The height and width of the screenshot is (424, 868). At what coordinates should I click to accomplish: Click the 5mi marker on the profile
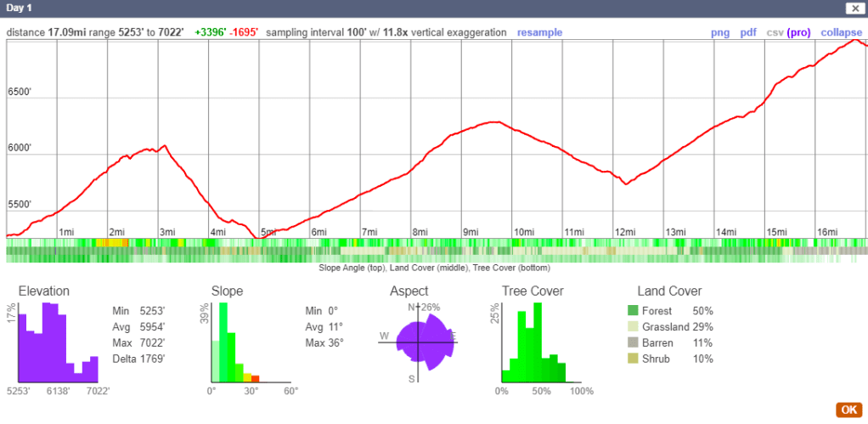tap(269, 232)
